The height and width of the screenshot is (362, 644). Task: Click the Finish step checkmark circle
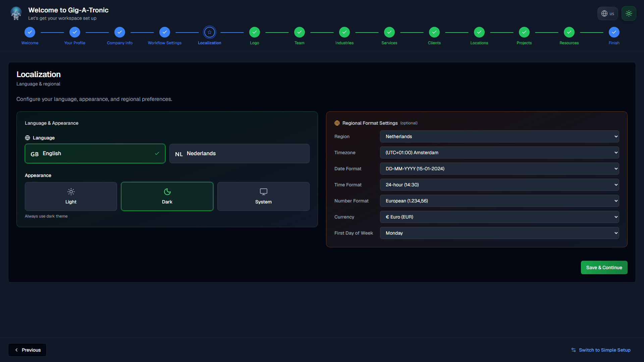614,32
